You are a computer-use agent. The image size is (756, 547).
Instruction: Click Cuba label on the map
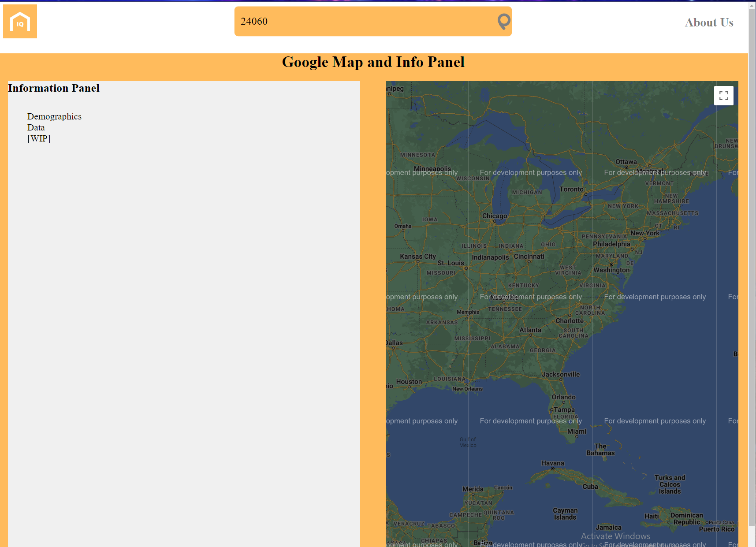click(x=590, y=487)
